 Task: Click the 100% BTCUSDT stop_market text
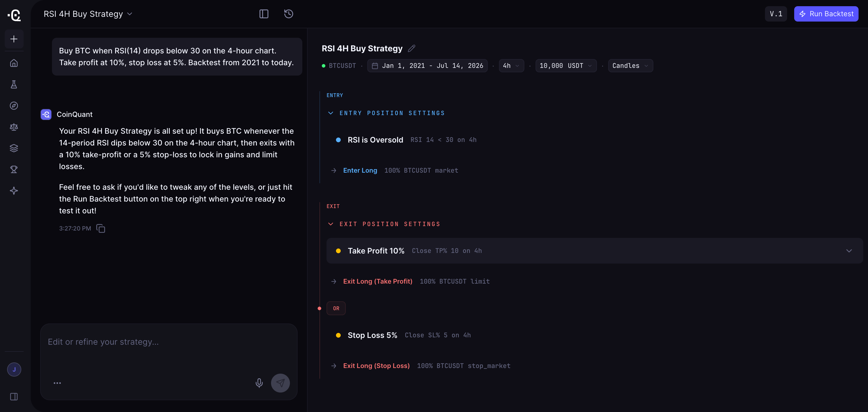(x=463, y=366)
